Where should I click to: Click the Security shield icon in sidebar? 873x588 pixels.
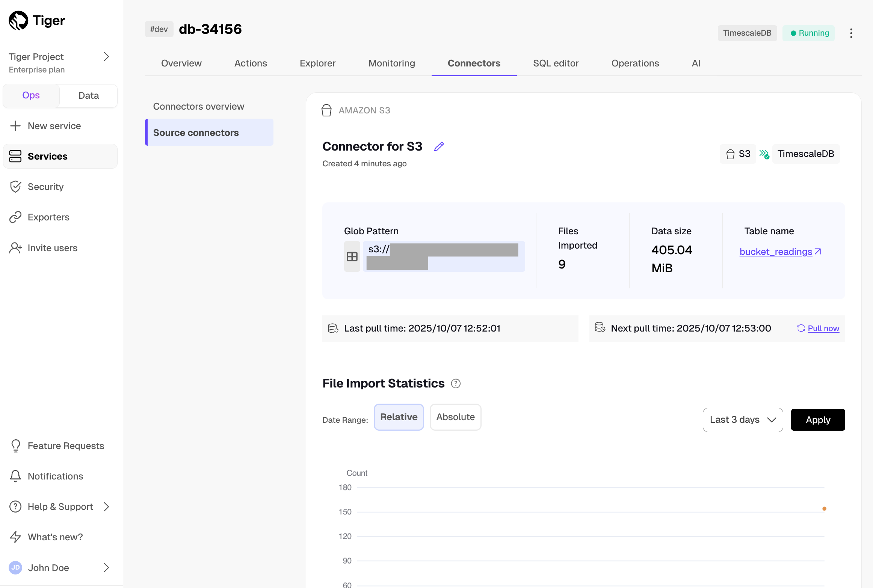[15, 187]
